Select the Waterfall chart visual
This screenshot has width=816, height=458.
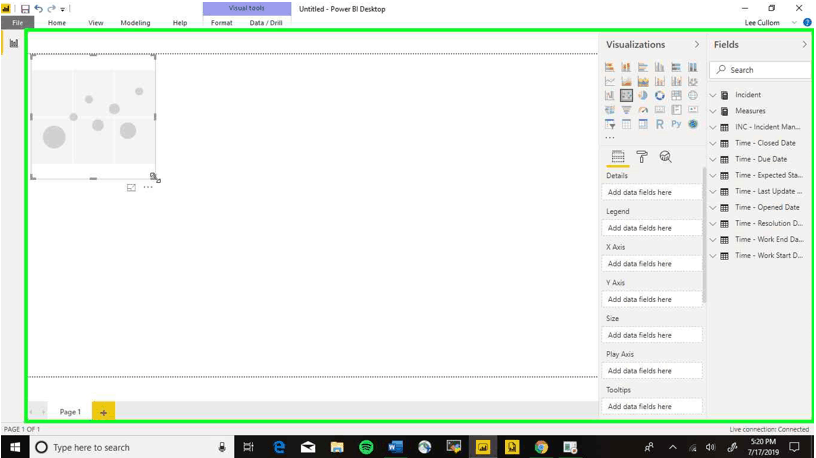click(609, 95)
